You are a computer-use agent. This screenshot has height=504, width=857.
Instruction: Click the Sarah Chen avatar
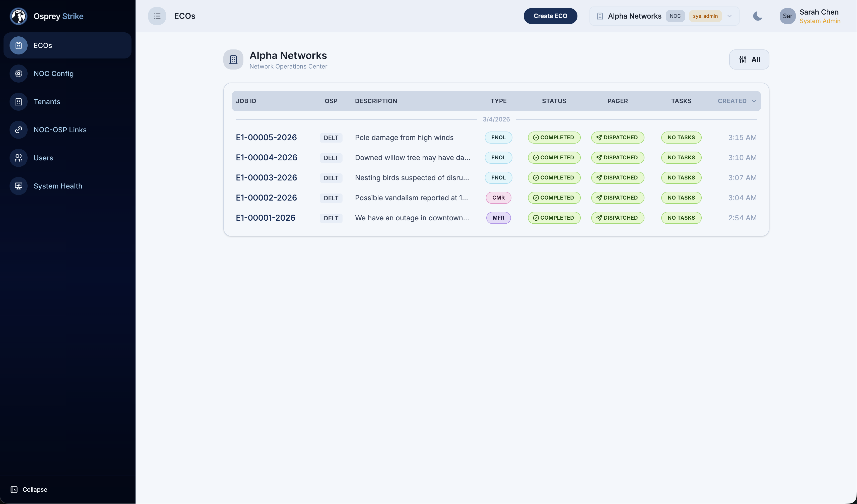click(x=787, y=16)
